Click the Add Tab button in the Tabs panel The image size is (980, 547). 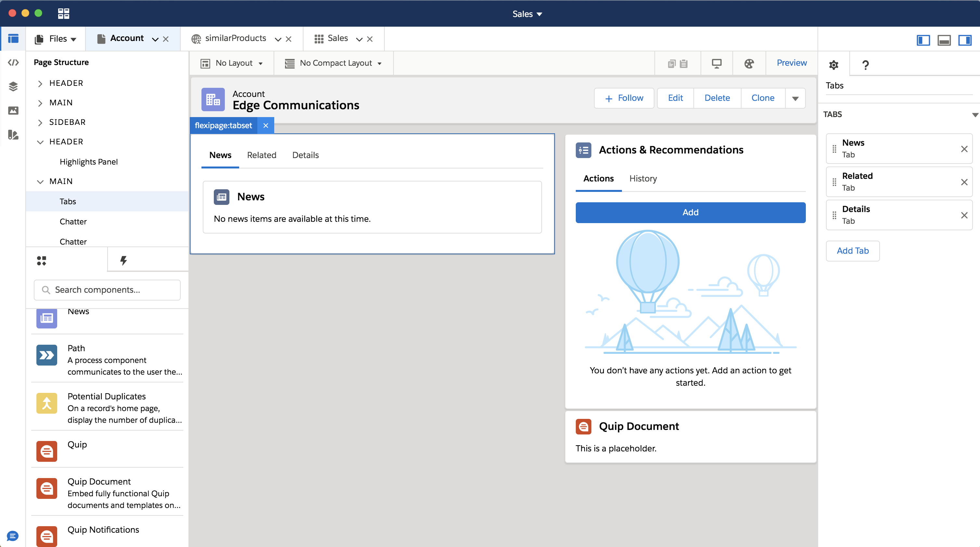click(x=853, y=250)
